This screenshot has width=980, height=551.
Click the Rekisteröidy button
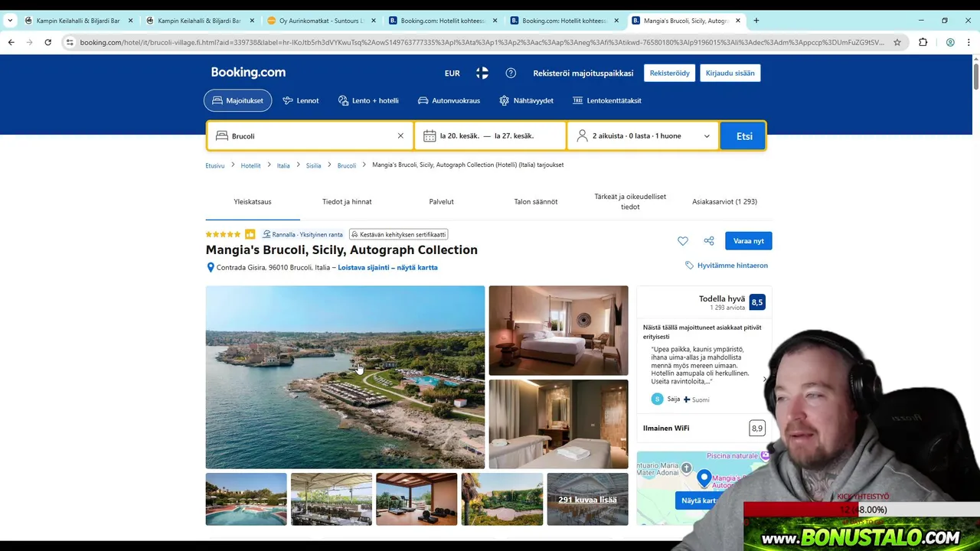click(x=670, y=73)
